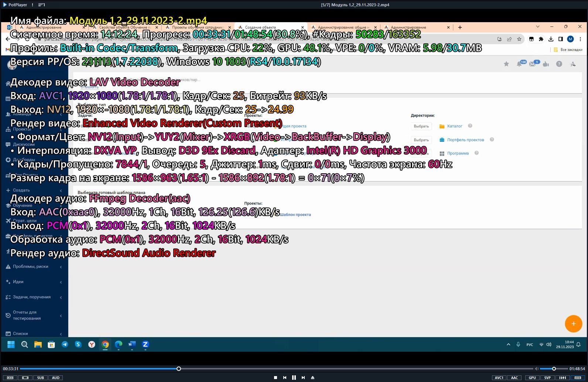The width and height of the screenshot is (588, 382).
Task: Toggle the SVP button
Action: [547, 378]
